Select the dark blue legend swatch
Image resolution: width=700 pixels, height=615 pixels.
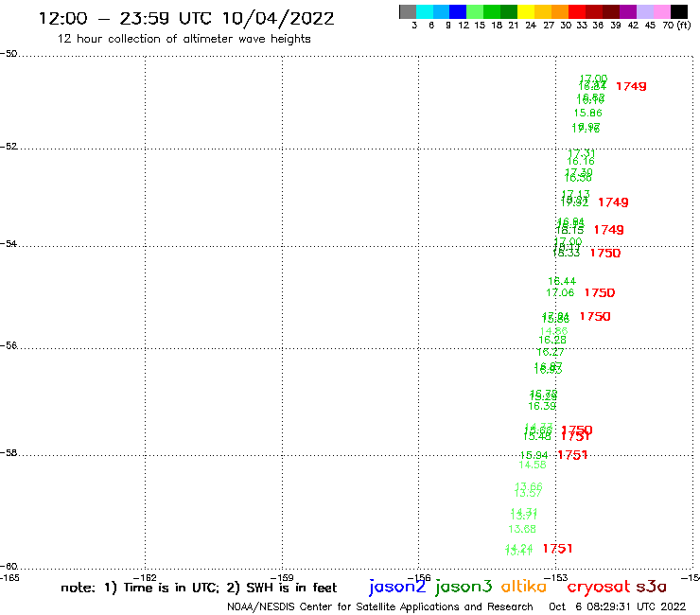[x=458, y=11]
